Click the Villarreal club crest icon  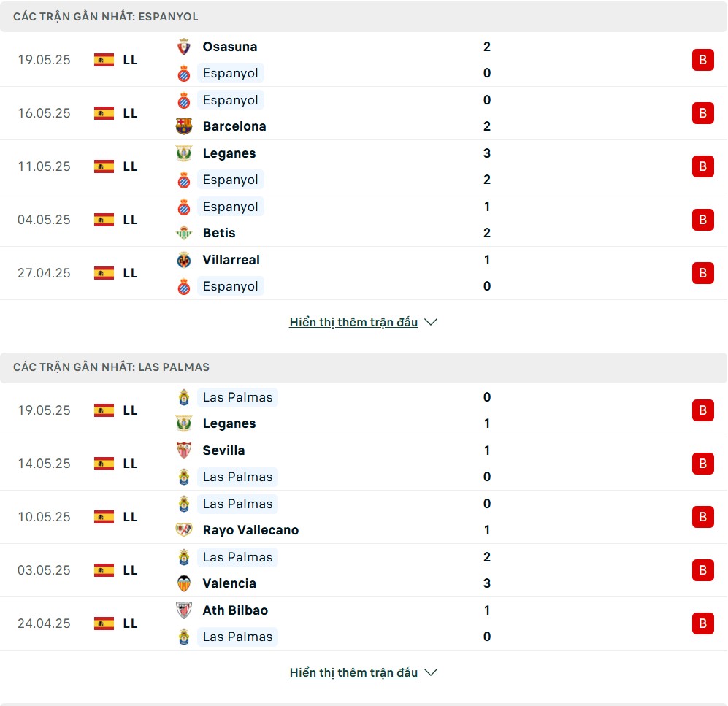(184, 260)
